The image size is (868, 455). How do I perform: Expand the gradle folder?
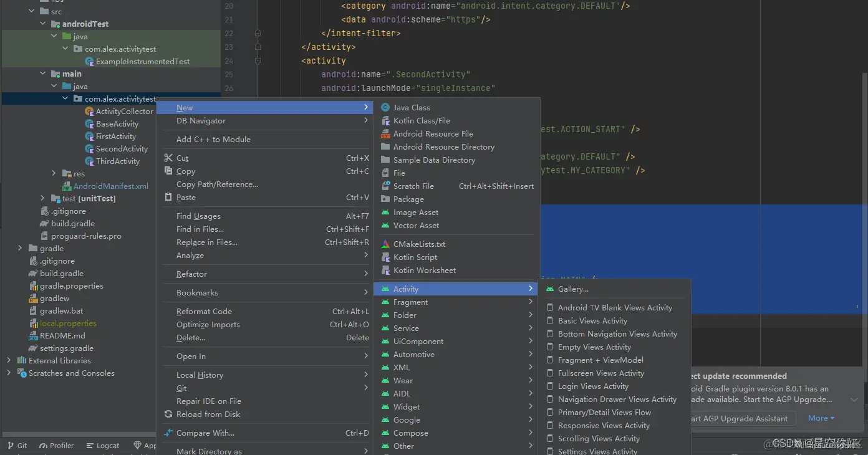click(21, 249)
